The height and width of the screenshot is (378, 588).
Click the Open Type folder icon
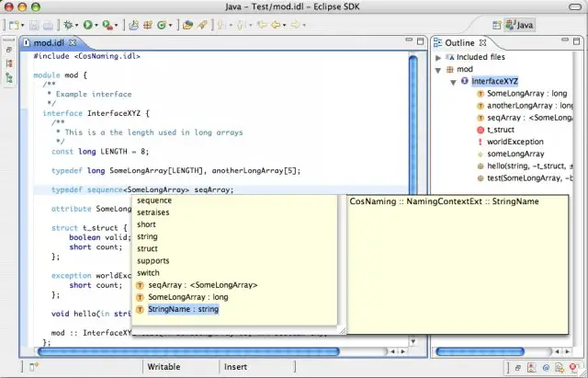coord(187,25)
